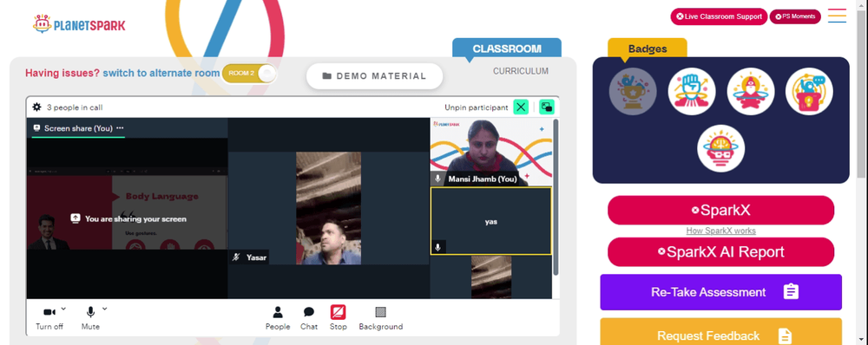Select the meditating person badge
The image size is (868, 345).
pos(751,91)
